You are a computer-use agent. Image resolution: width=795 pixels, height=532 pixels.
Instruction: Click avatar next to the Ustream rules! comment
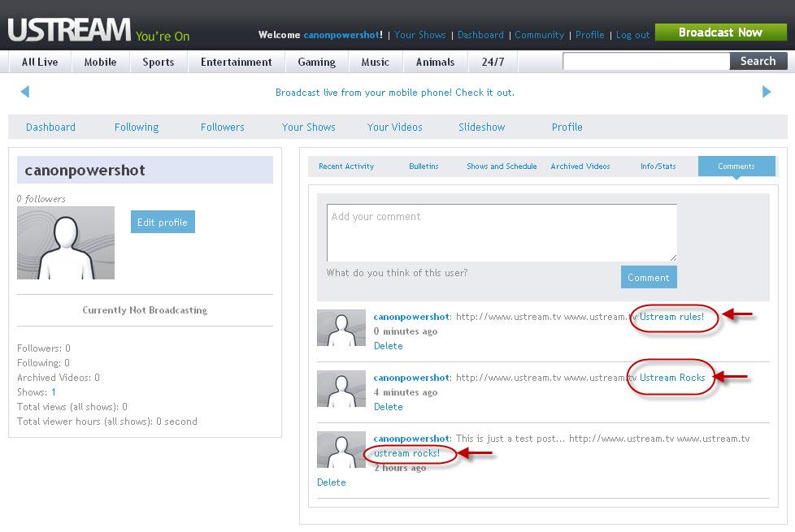coord(341,328)
